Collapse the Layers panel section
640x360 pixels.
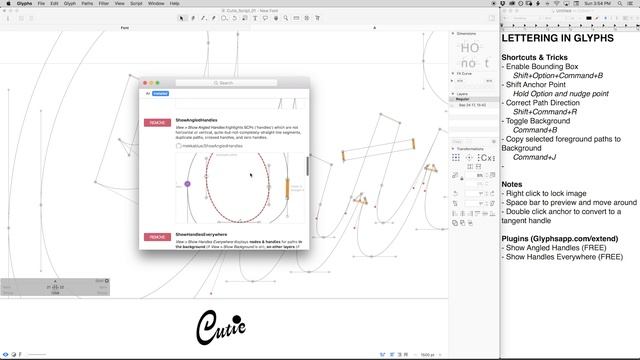453,94
